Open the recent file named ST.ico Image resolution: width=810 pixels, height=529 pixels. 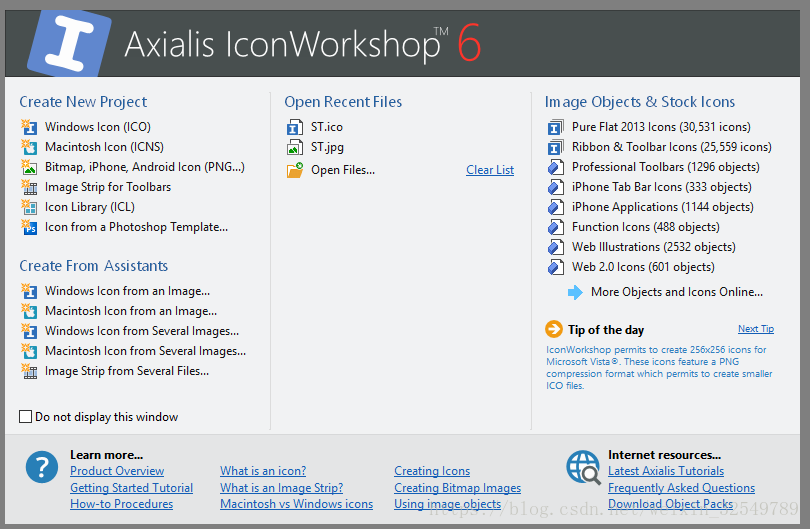click(x=326, y=127)
